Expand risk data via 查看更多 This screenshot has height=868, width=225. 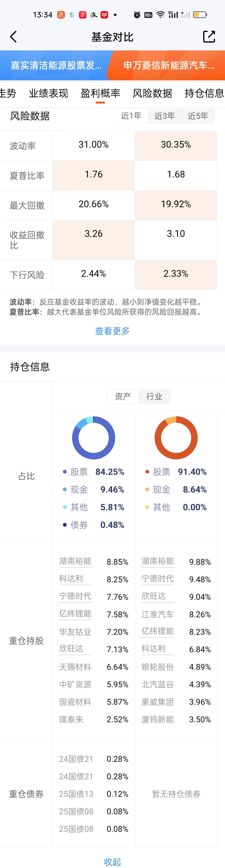pos(112,331)
